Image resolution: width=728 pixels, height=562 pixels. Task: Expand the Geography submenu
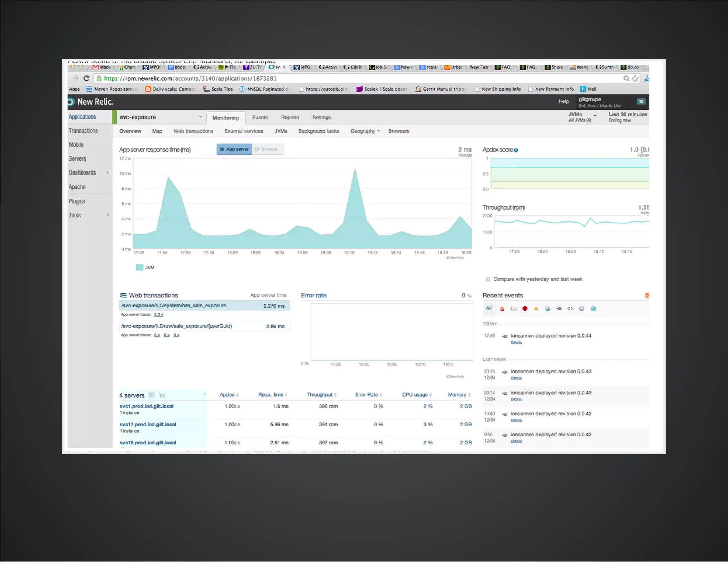pos(365,131)
